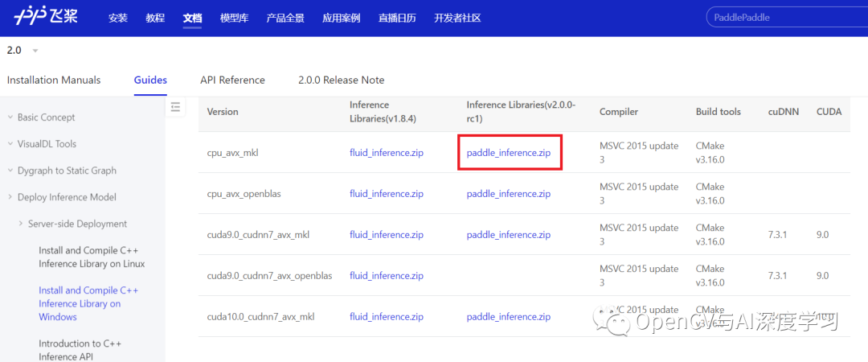Download paddle_inference.zip for cuda9.0_cudnn7_avx_mkl
The image size is (868, 362).
(x=509, y=235)
